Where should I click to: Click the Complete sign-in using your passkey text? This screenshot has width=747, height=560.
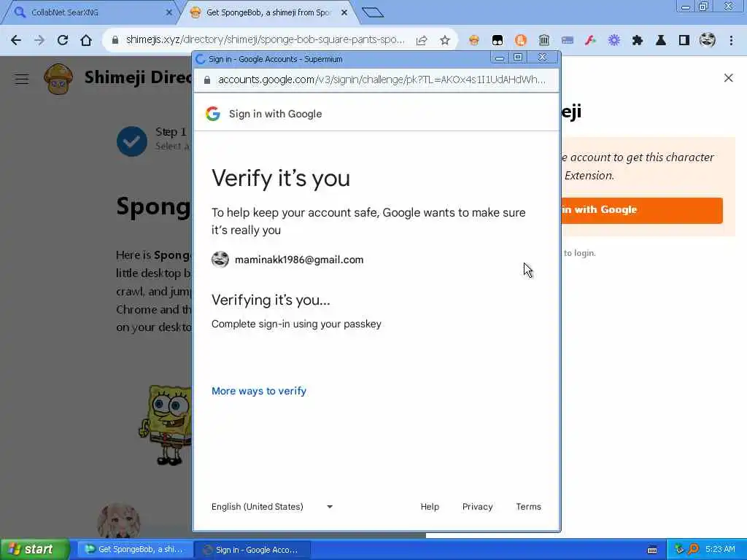point(296,324)
